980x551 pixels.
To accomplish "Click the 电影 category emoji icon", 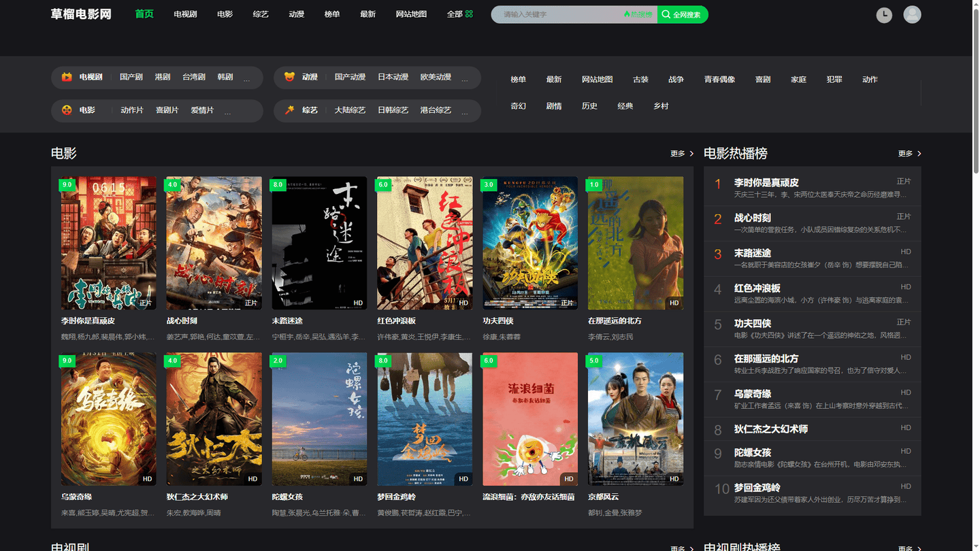I will 67,110.
